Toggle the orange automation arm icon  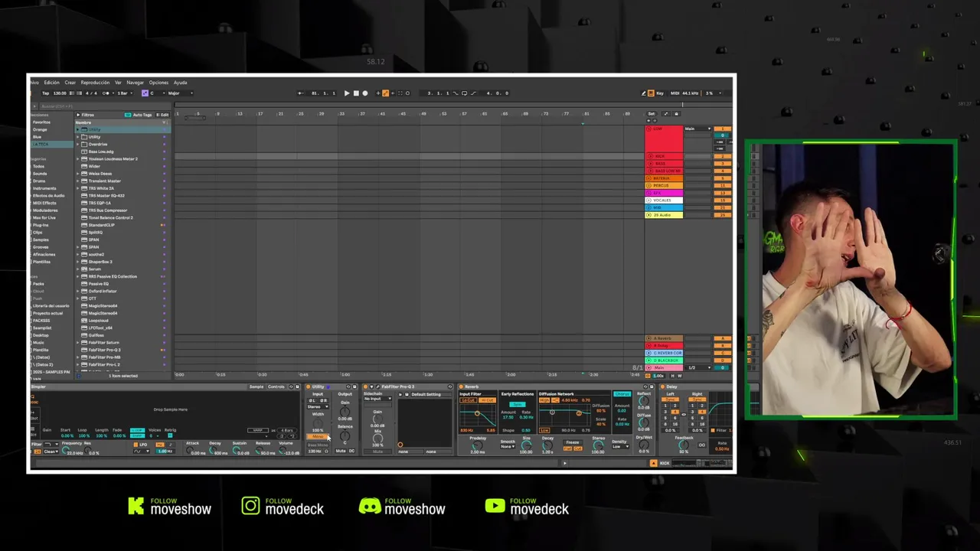click(x=385, y=93)
